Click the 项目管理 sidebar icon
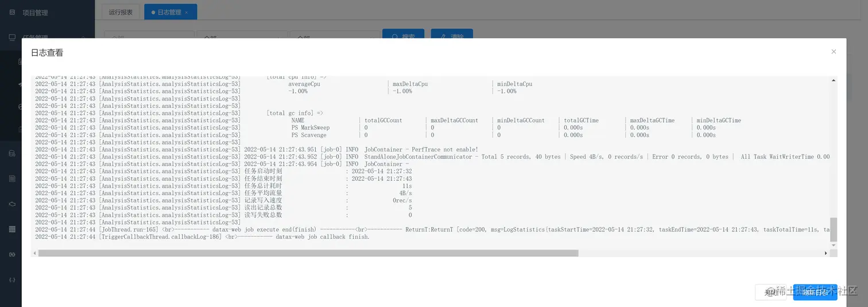 pos(12,12)
